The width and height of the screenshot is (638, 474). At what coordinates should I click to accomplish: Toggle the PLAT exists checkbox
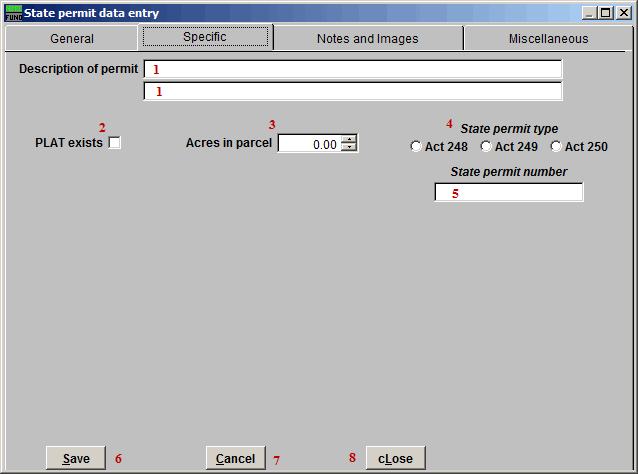[115, 143]
